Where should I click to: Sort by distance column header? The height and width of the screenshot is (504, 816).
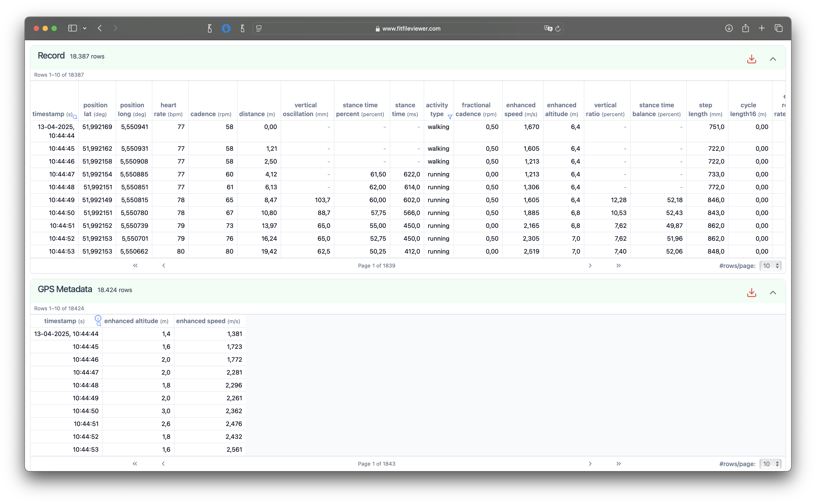point(257,114)
